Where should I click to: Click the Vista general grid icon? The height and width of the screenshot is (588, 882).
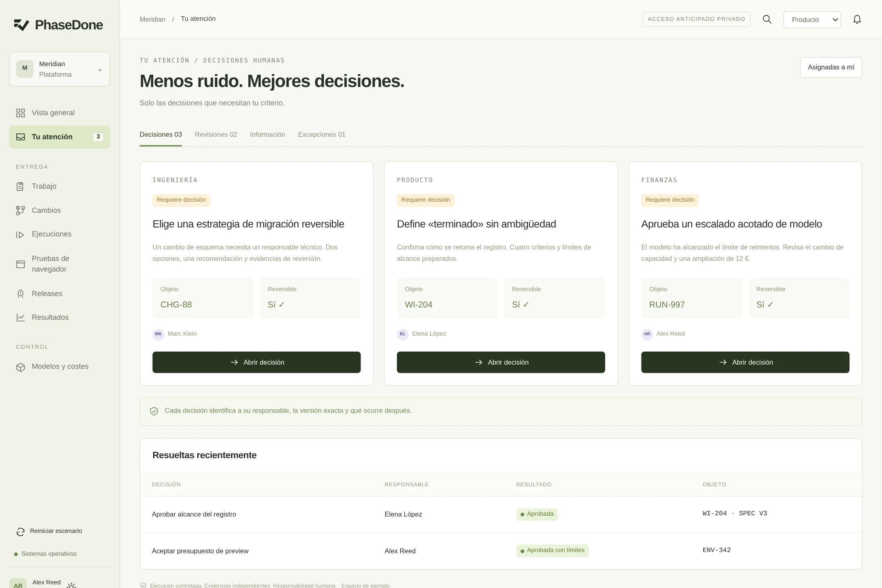click(20, 113)
